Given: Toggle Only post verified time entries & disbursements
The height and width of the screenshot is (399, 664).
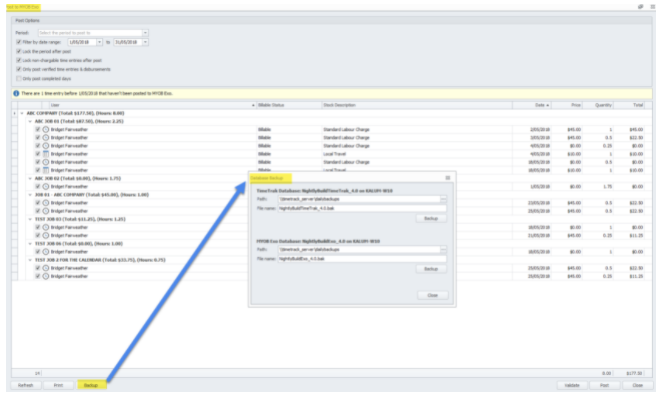Looking at the screenshot, I should coord(19,69).
